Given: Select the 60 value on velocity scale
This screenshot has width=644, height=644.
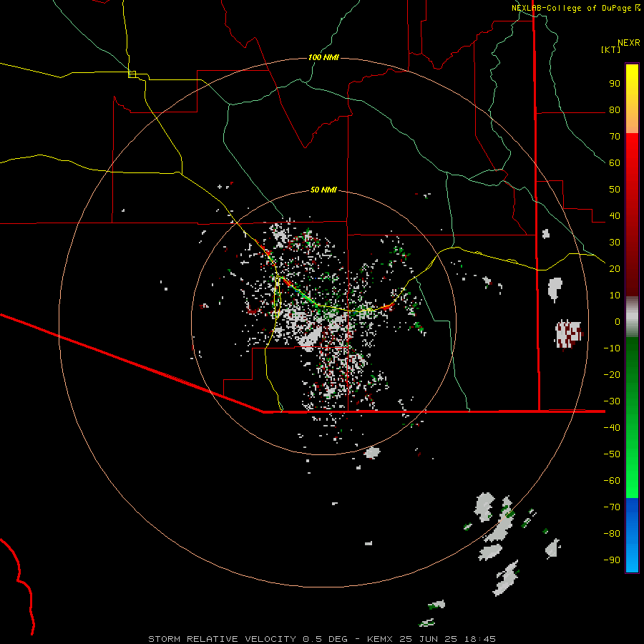Looking at the screenshot, I should [615, 163].
